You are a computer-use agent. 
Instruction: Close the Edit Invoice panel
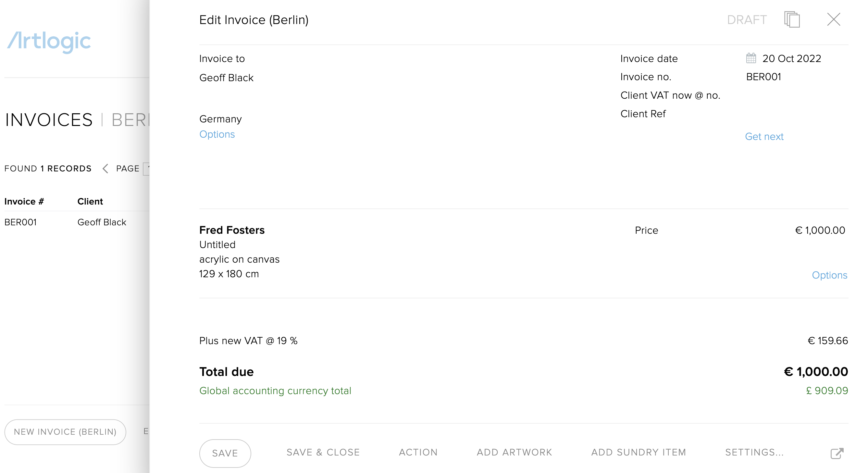pos(833,19)
